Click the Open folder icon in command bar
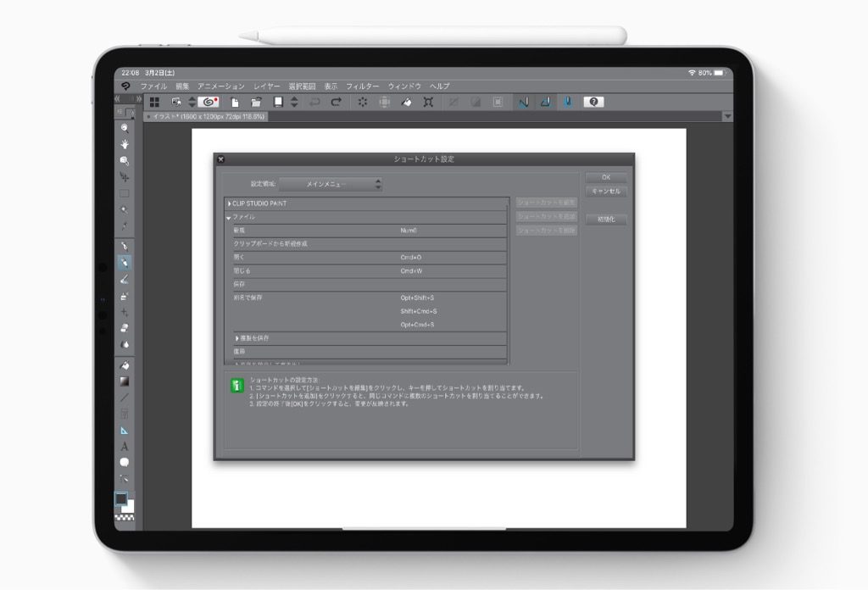The image size is (868, 590). (x=256, y=103)
